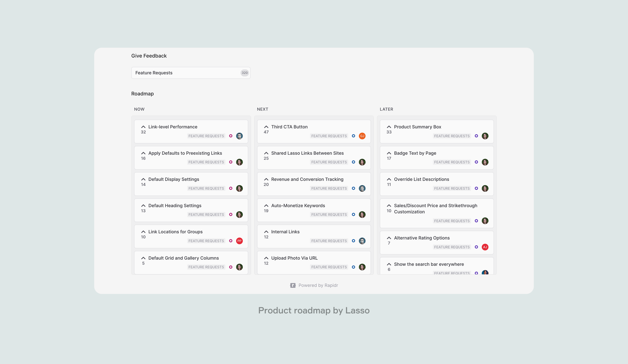Open the Powered by Rapidr link
Image resolution: width=628 pixels, height=364 pixels.
click(318, 285)
